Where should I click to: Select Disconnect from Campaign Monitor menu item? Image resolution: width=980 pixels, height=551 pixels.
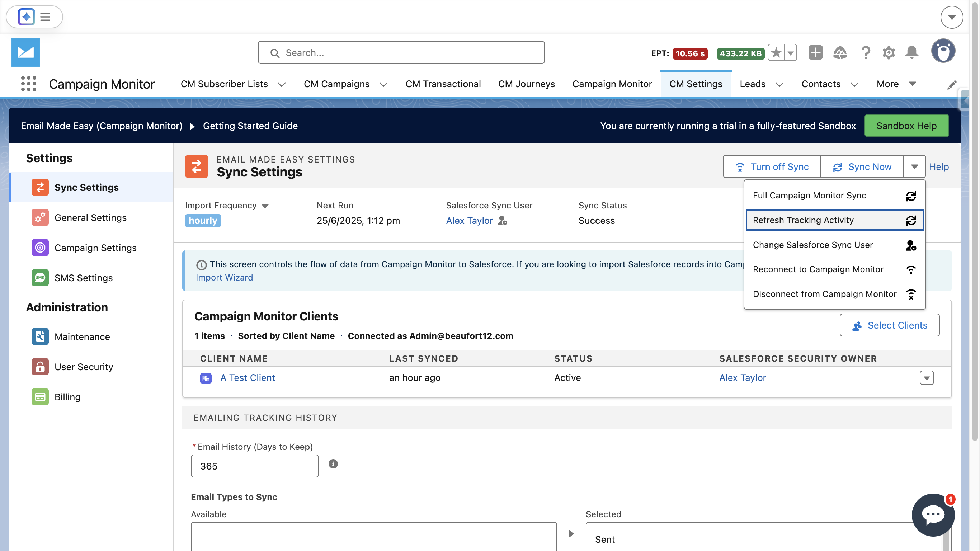click(x=834, y=294)
